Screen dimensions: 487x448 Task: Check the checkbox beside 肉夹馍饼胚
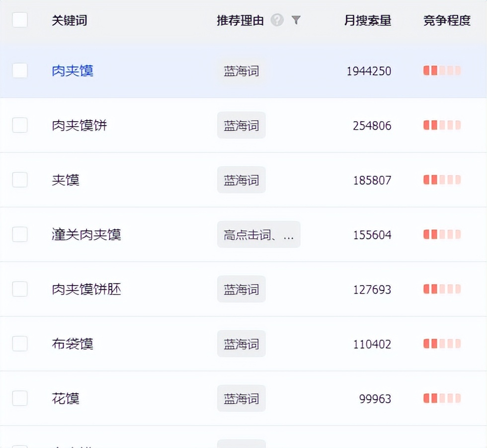[19, 289]
